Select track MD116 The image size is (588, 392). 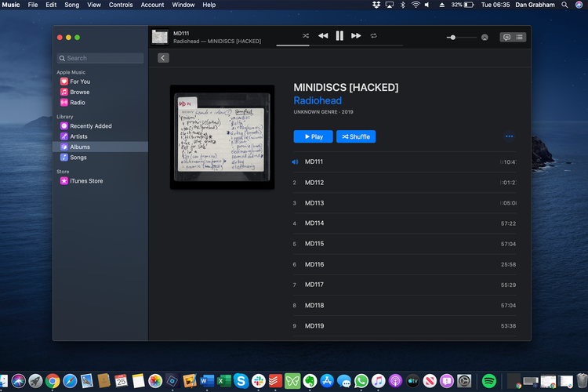tap(405, 264)
